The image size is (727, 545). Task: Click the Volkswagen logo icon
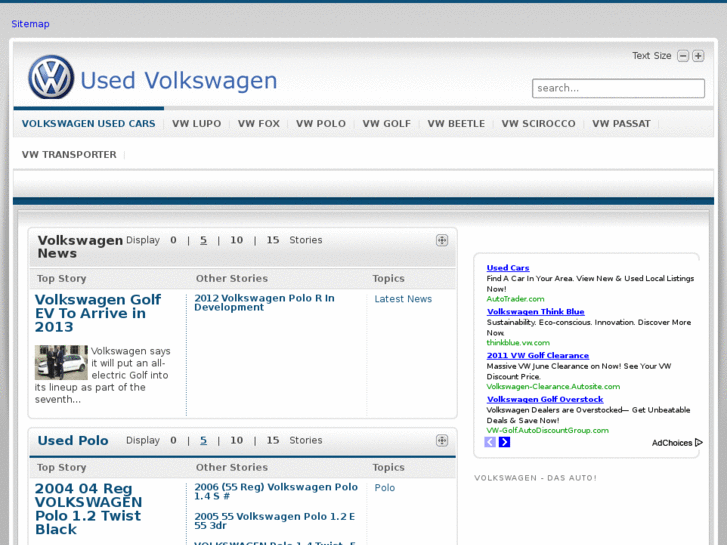tap(50, 77)
